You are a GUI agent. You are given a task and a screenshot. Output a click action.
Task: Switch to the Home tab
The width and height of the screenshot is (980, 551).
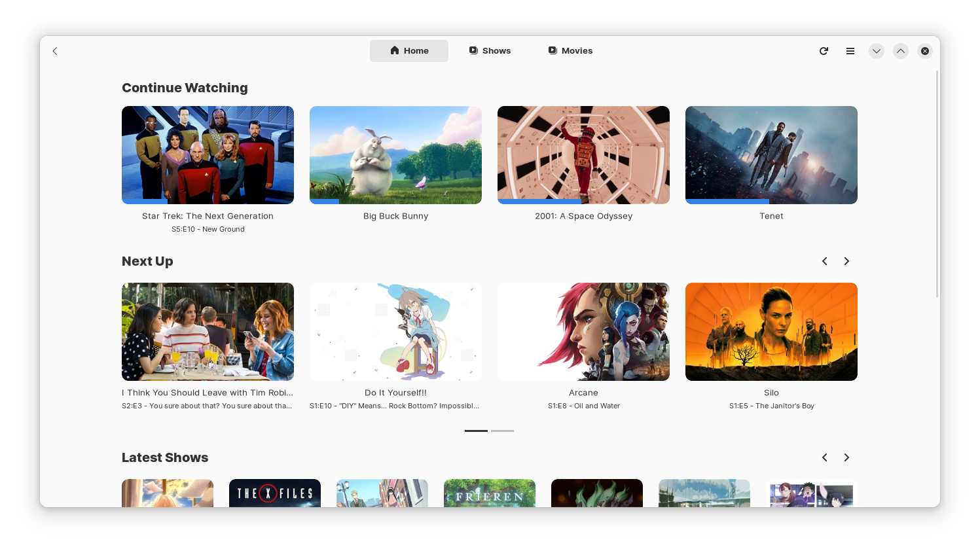point(409,51)
